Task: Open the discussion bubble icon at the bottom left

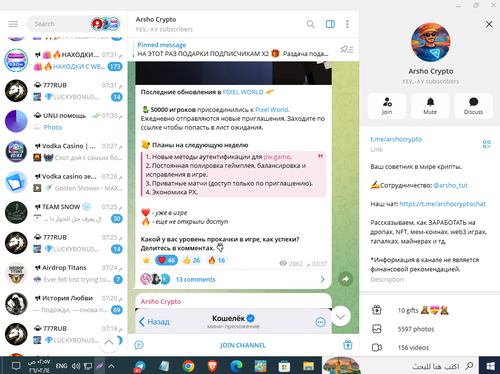Action: [139, 345]
